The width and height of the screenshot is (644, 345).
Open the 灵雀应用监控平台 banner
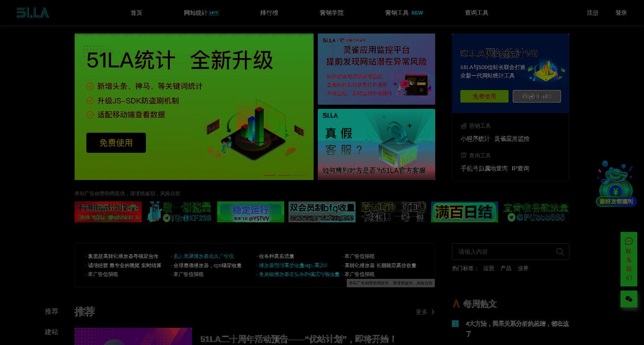(x=377, y=69)
